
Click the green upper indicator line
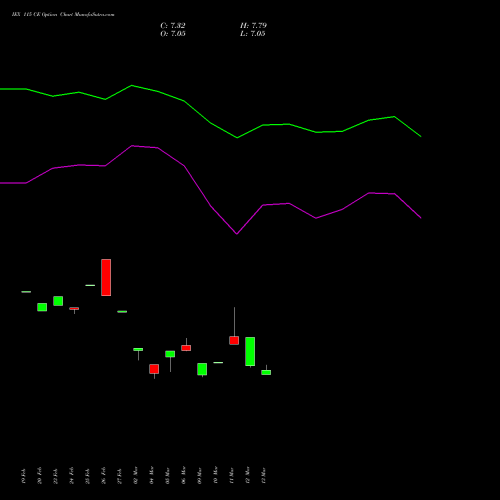coord(211,123)
